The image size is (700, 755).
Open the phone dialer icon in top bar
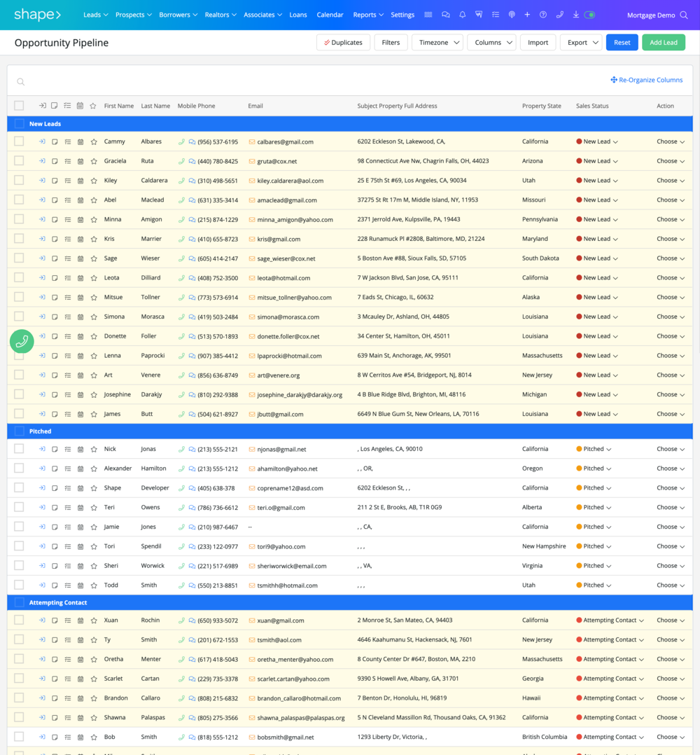tap(559, 15)
